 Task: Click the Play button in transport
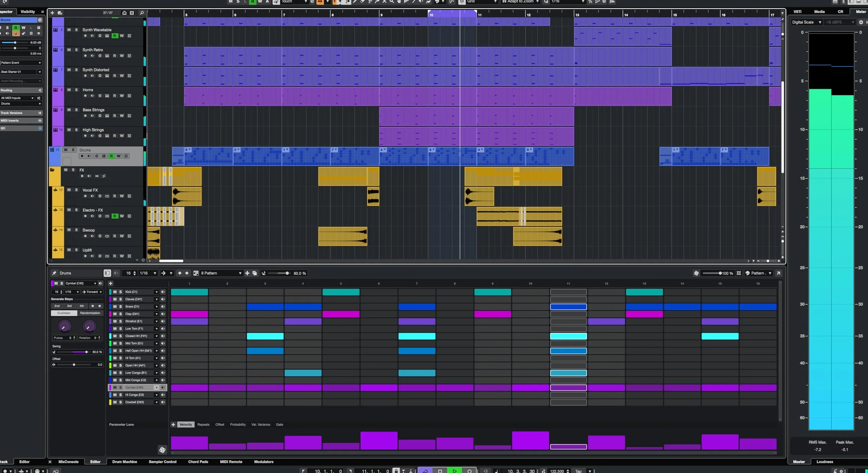(x=454, y=471)
